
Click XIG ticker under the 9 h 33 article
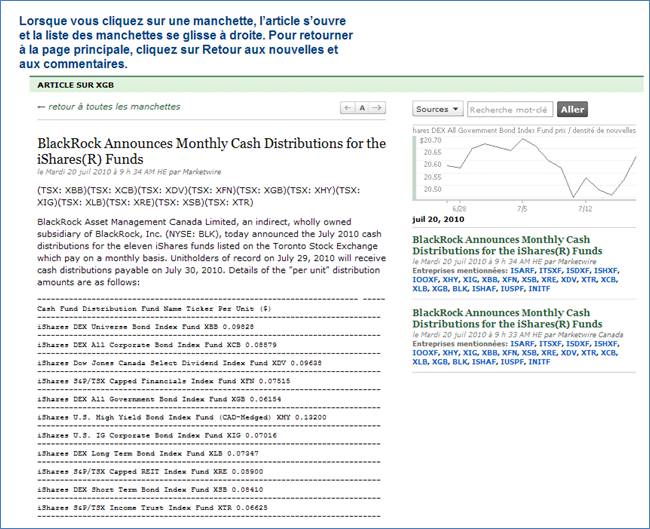[470, 353]
